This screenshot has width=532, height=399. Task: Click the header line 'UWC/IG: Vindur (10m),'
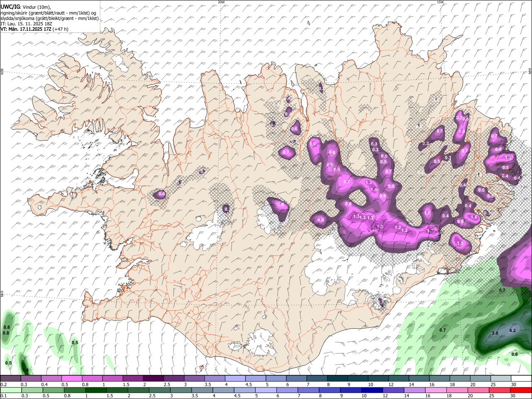26,7
